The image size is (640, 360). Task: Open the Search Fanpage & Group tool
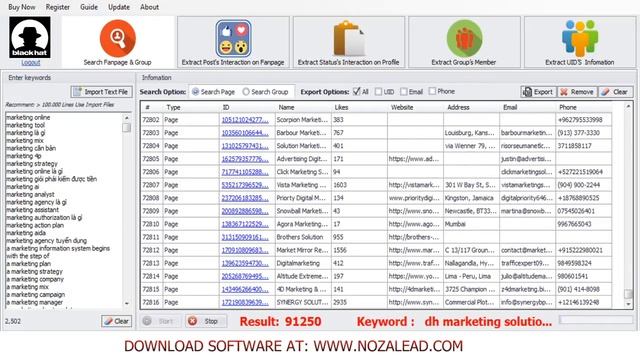pyautogui.click(x=118, y=42)
